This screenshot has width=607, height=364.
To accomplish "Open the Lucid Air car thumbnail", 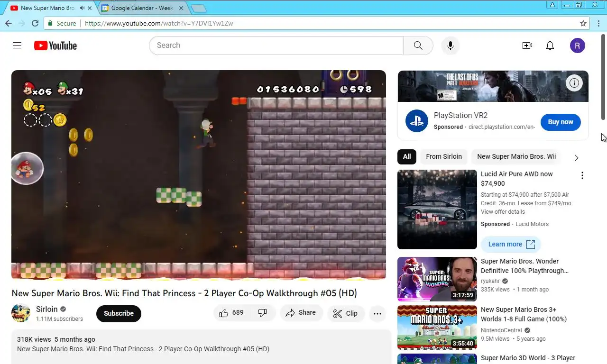I will tap(437, 209).
